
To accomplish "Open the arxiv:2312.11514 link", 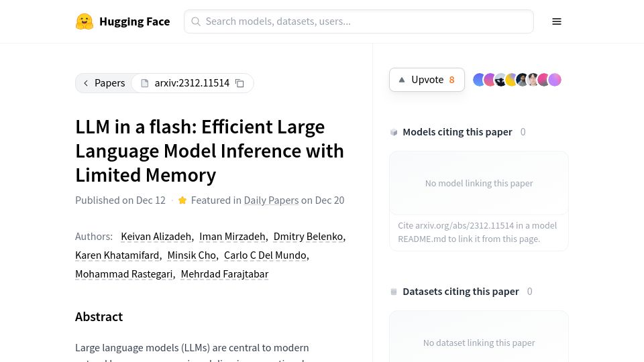I will coord(192,83).
